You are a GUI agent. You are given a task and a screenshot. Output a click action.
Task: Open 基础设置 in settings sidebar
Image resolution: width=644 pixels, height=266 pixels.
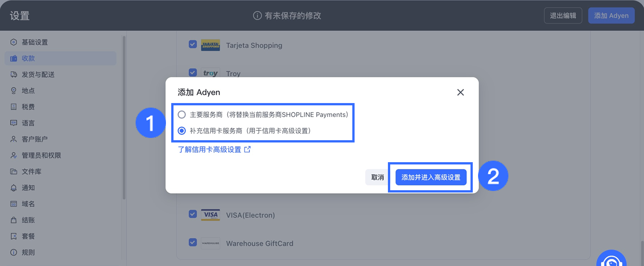point(61,42)
